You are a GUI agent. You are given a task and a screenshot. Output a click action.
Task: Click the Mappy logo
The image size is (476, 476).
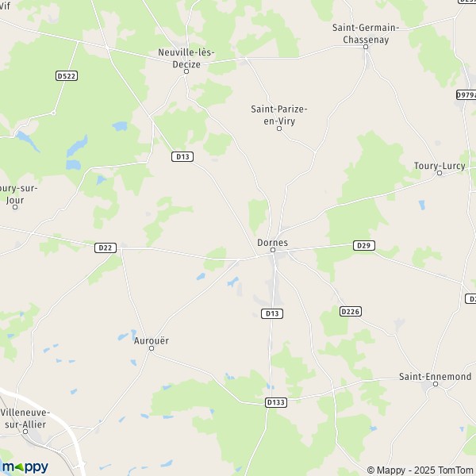pyautogui.click(x=25, y=467)
